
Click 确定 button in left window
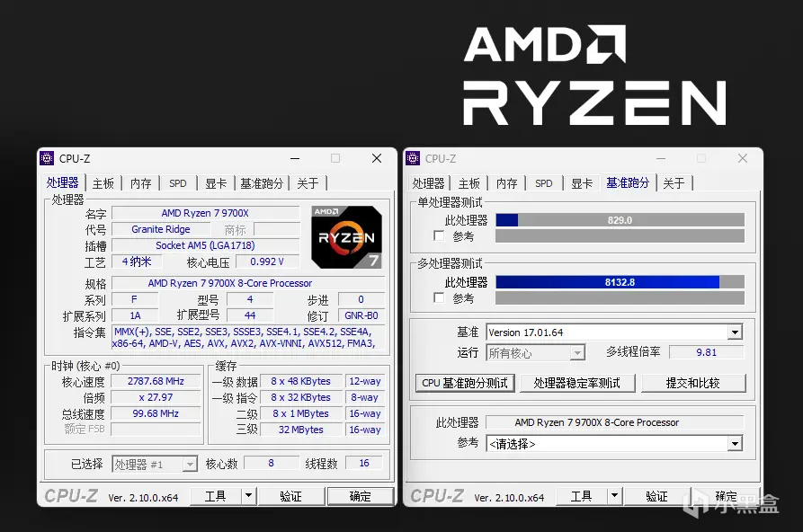(360, 496)
